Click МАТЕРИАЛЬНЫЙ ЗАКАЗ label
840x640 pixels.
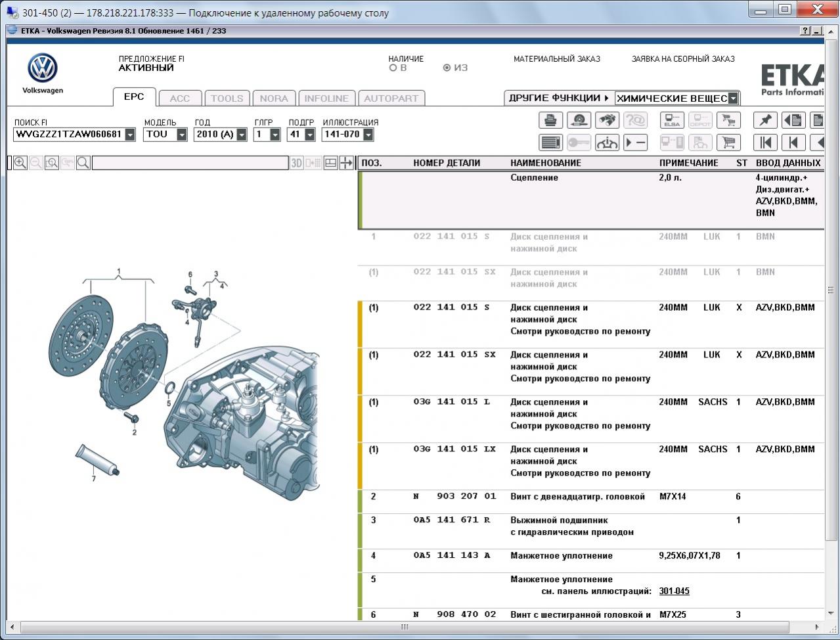[557, 59]
